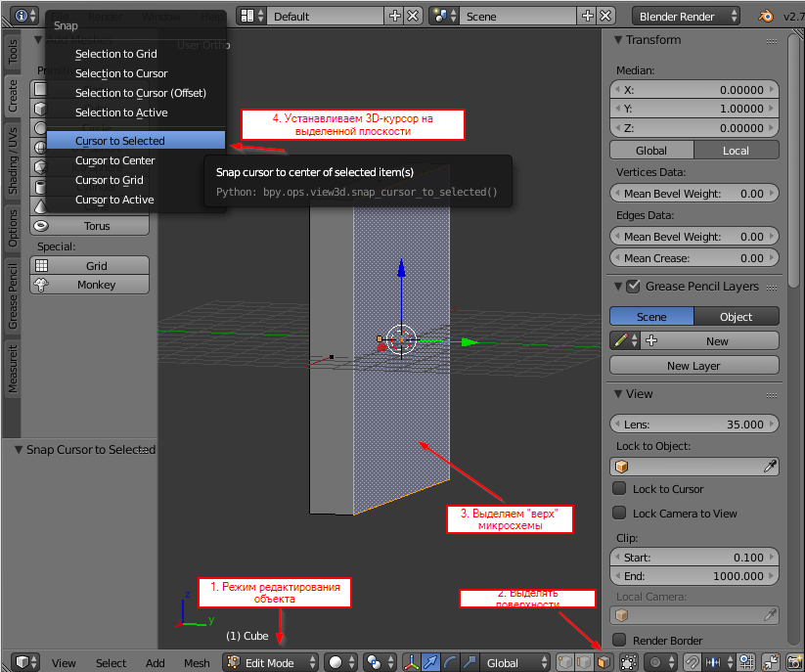805x672 pixels.
Task: Choose Cursor to Selected from Snap menu
Action: point(117,141)
